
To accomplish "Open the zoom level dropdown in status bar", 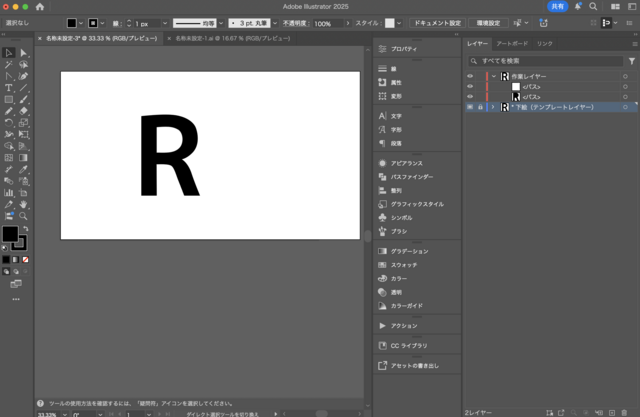I will [x=65, y=414].
